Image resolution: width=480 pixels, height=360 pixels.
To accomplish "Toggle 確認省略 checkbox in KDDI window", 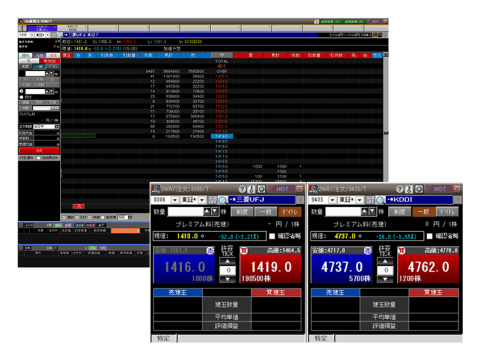I will (x=430, y=236).
